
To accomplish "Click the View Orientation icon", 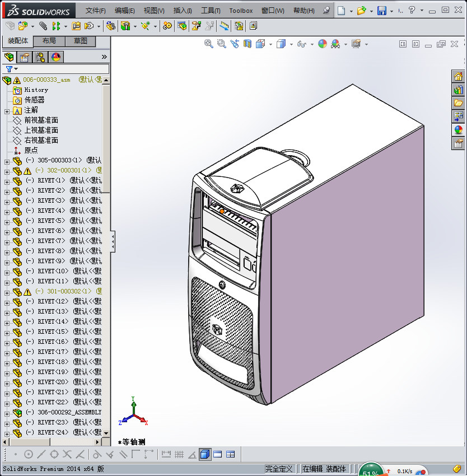I will [x=260, y=44].
